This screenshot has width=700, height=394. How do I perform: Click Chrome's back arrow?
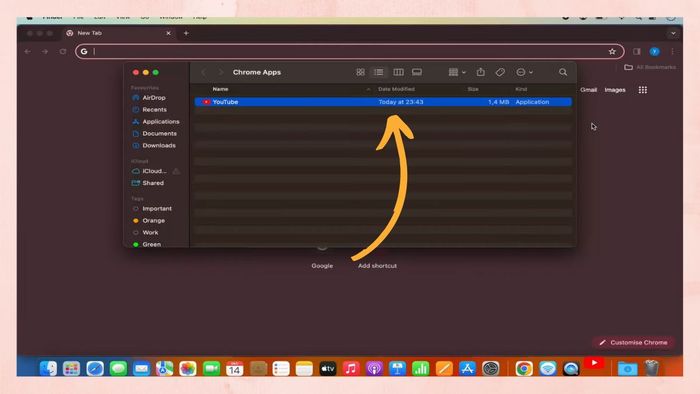pyautogui.click(x=28, y=52)
